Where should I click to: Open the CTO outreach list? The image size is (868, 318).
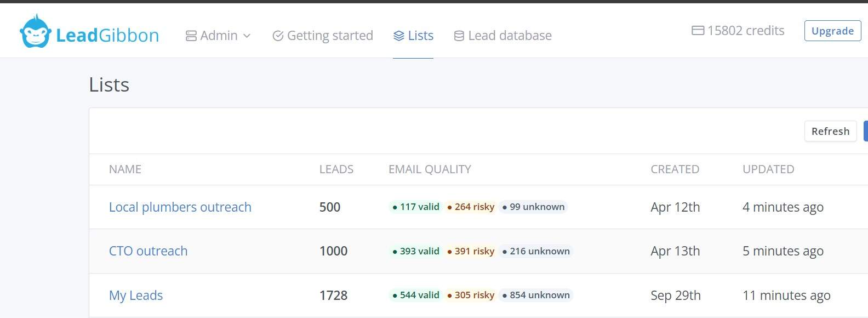click(x=148, y=251)
